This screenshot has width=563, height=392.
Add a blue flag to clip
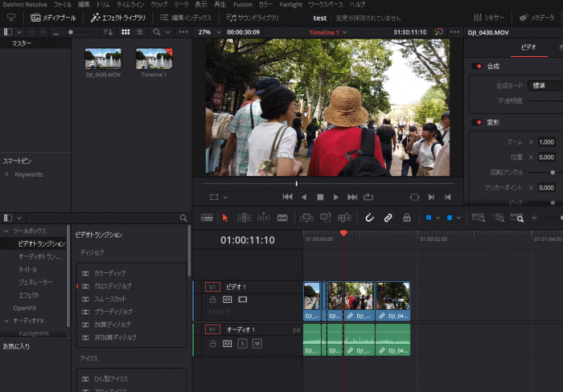429,218
